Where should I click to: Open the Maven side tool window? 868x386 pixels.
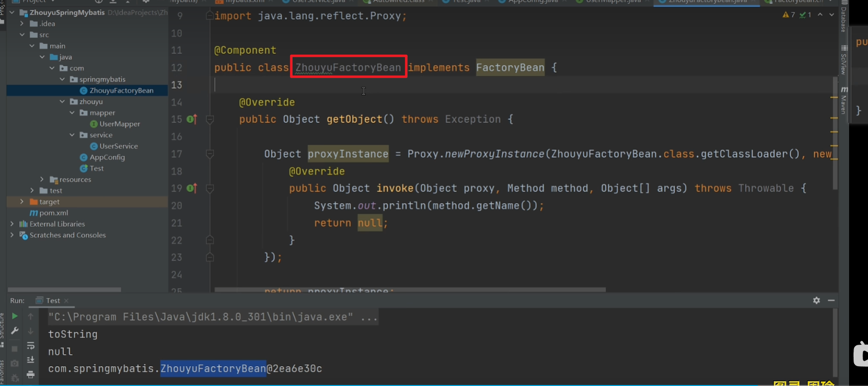click(x=844, y=100)
